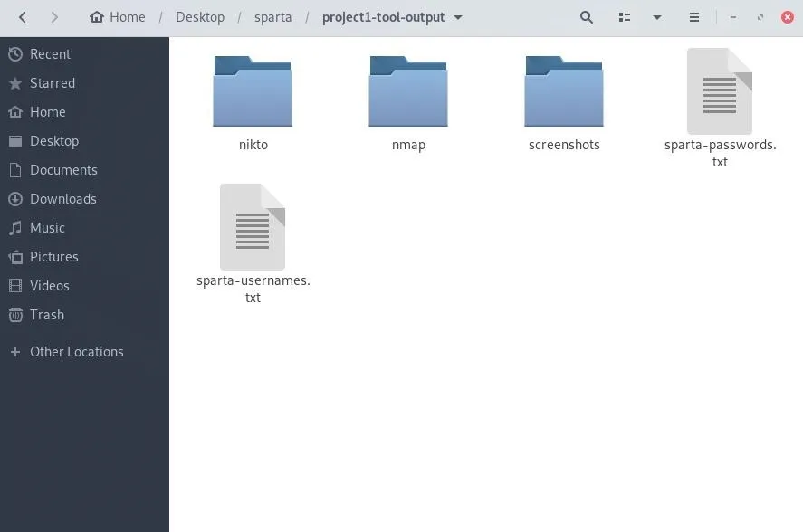Click the Music note icon

tap(15, 227)
